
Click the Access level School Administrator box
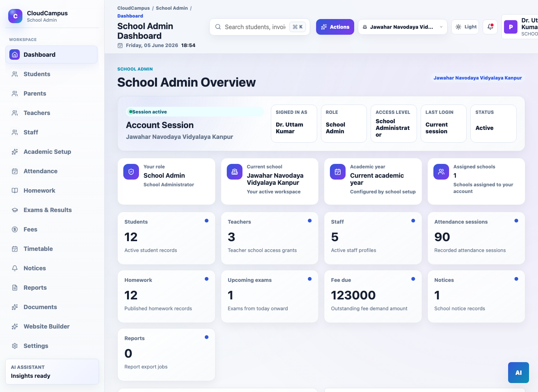pyautogui.click(x=394, y=124)
